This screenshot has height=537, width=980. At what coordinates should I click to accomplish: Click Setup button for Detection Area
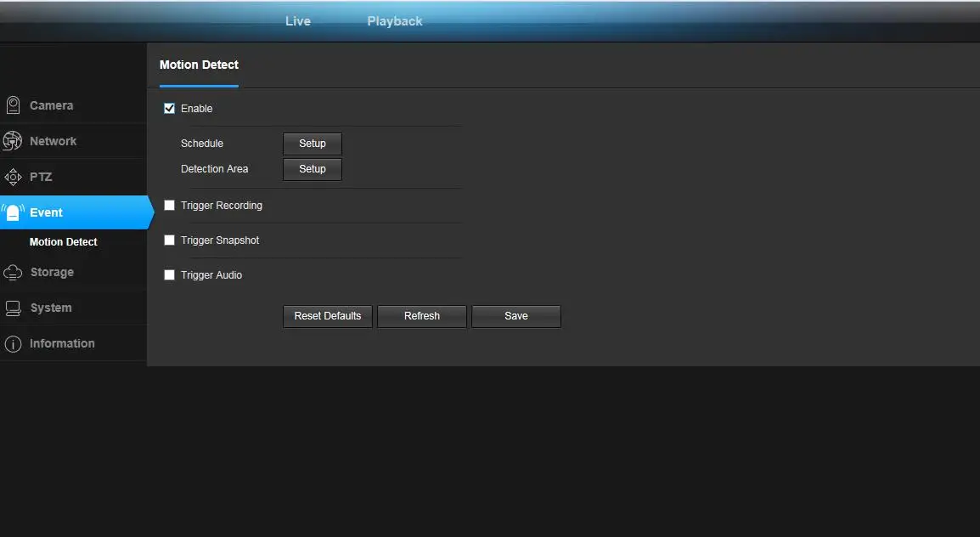(313, 169)
